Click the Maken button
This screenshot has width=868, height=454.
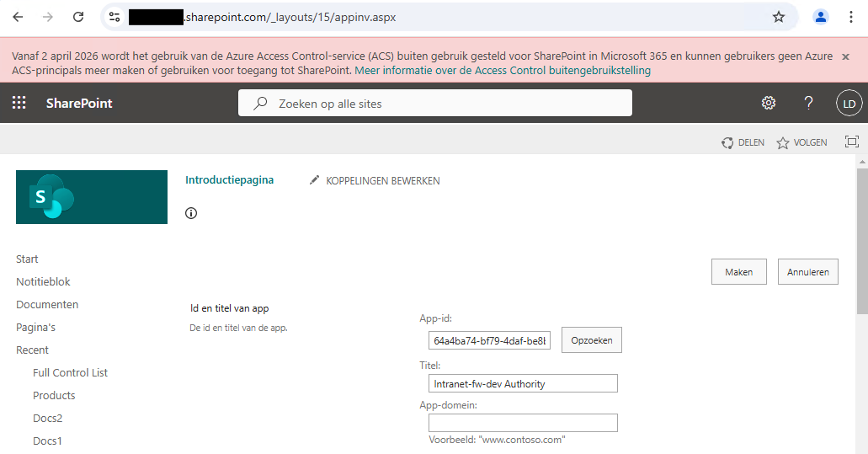coord(738,272)
